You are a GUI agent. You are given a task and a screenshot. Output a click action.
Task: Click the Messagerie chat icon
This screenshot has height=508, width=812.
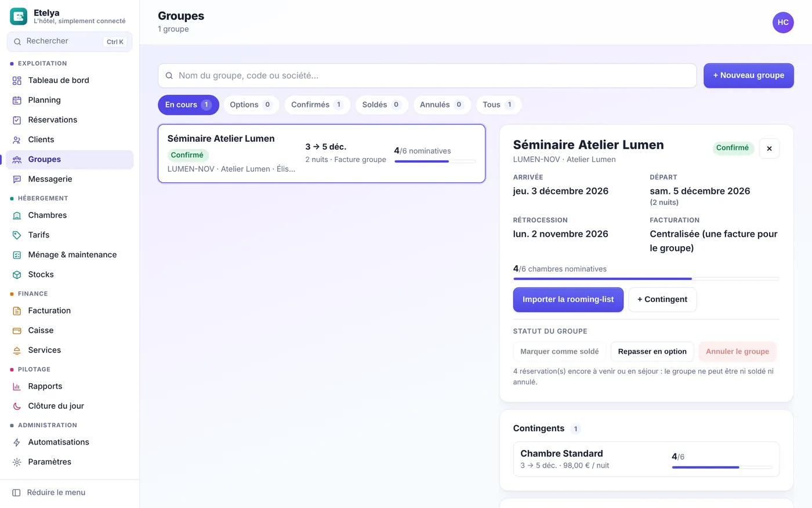(17, 179)
